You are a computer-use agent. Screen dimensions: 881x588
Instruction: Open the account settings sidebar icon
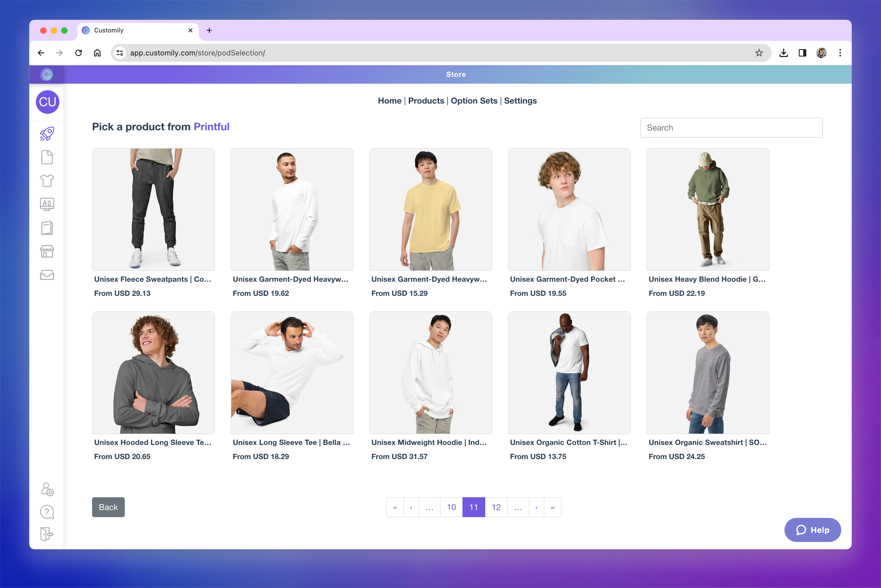[x=47, y=489]
